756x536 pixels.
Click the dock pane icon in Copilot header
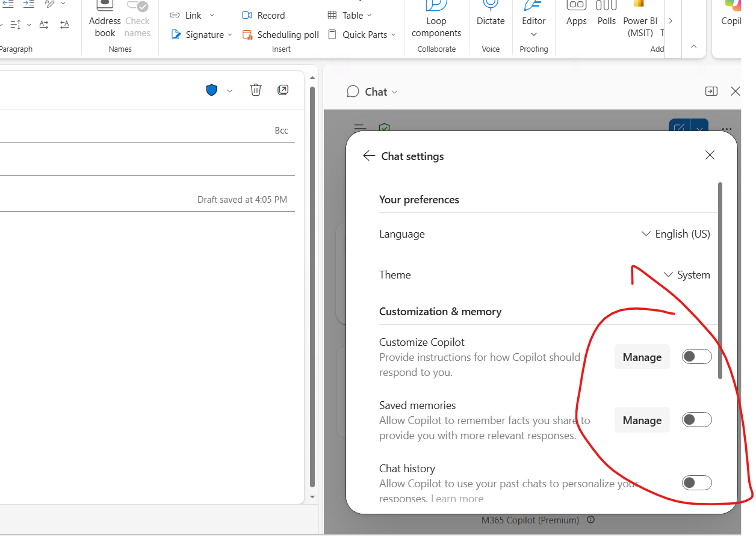point(711,91)
